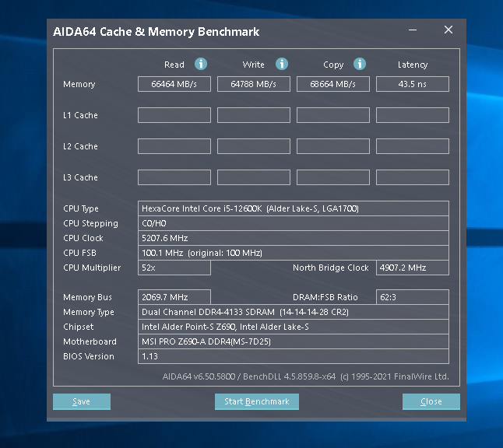The width and height of the screenshot is (503, 448).
Task: Click the CPU Stepping label
Action: [91, 224]
